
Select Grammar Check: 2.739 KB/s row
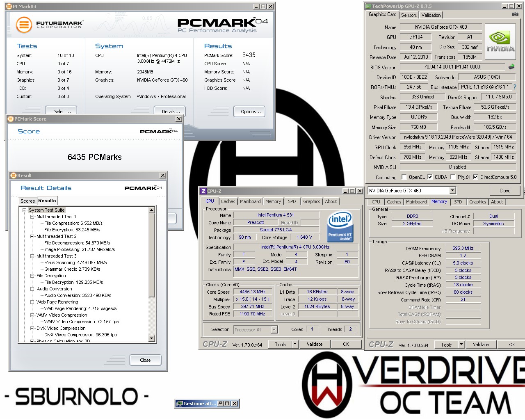[x=72, y=269]
